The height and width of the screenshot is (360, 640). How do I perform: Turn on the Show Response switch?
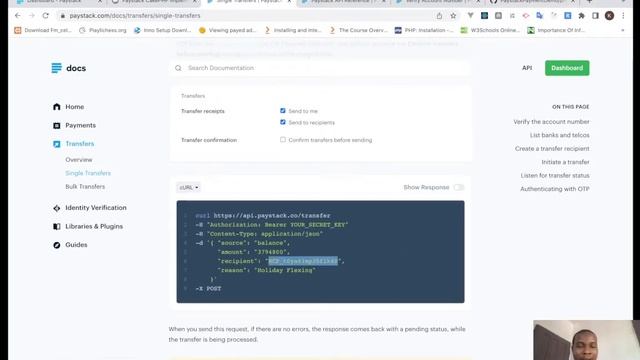tap(459, 187)
